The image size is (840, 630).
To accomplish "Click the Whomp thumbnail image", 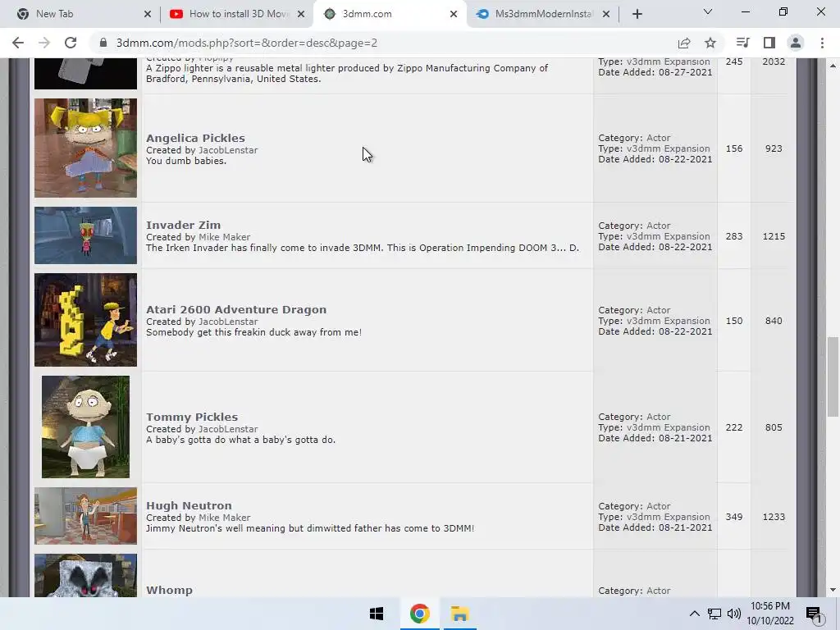I will (x=85, y=575).
